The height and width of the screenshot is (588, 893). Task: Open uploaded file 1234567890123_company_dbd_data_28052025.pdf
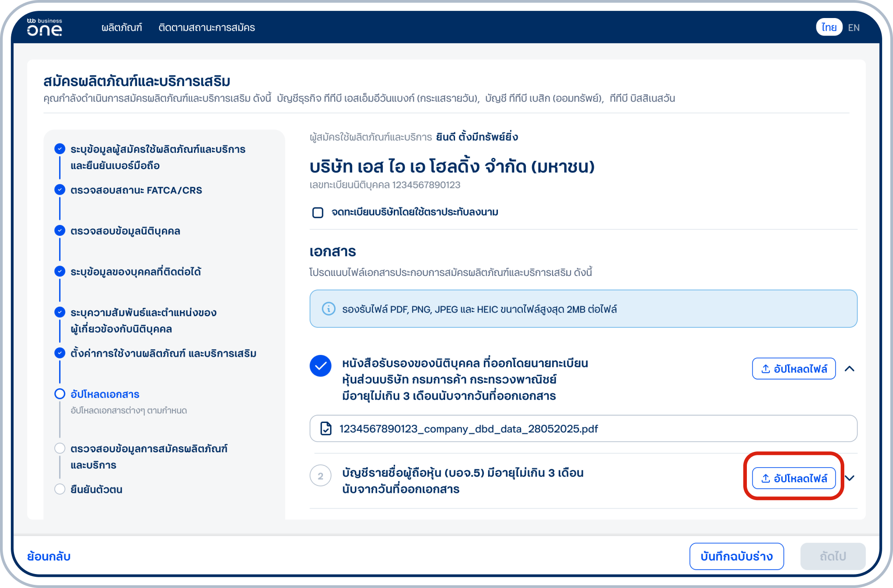(x=468, y=428)
